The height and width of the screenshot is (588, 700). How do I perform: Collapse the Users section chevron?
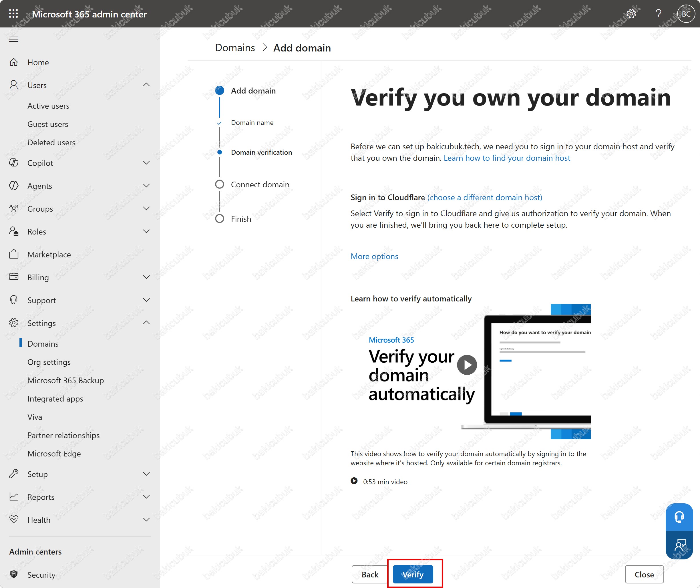pyautogui.click(x=146, y=85)
